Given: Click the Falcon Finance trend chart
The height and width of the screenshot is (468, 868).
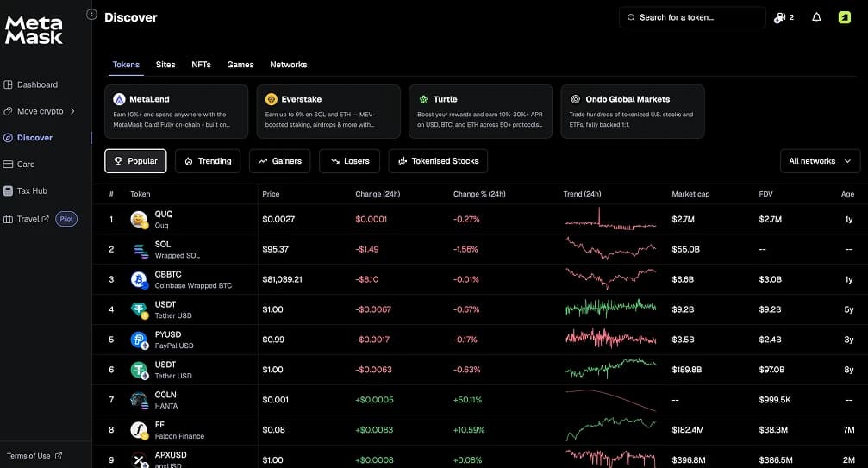Looking at the screenshot, I should click(x=610, y=430).
